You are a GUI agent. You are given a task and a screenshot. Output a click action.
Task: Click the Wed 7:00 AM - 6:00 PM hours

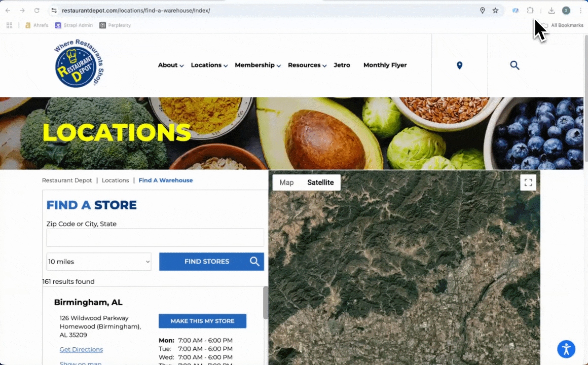click(x=195, y=357)
